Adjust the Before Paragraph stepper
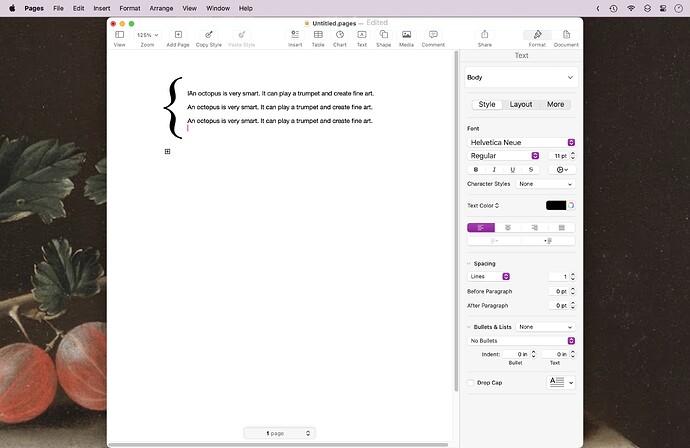This screenshot has height=448, width=690. pyautogui.click(x=573, y=291)
